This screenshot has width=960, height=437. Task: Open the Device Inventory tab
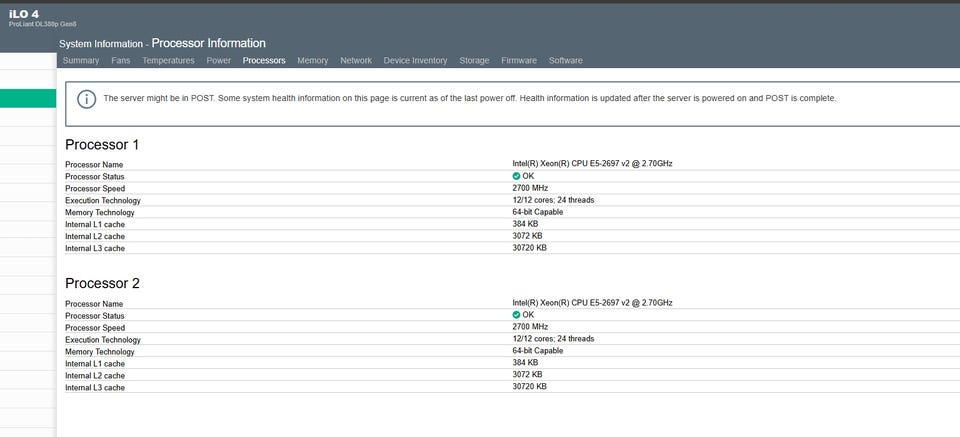415,61
